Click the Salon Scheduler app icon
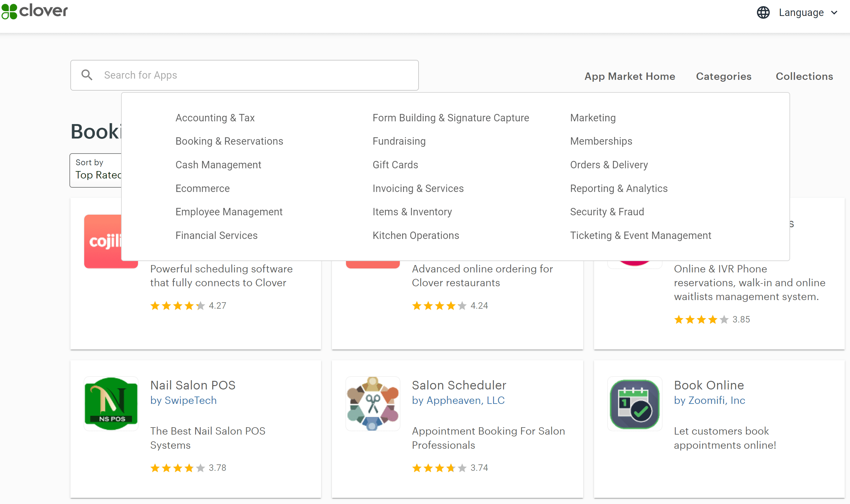The height and width of the screenshot is (504, 850). tap(373, 403)
